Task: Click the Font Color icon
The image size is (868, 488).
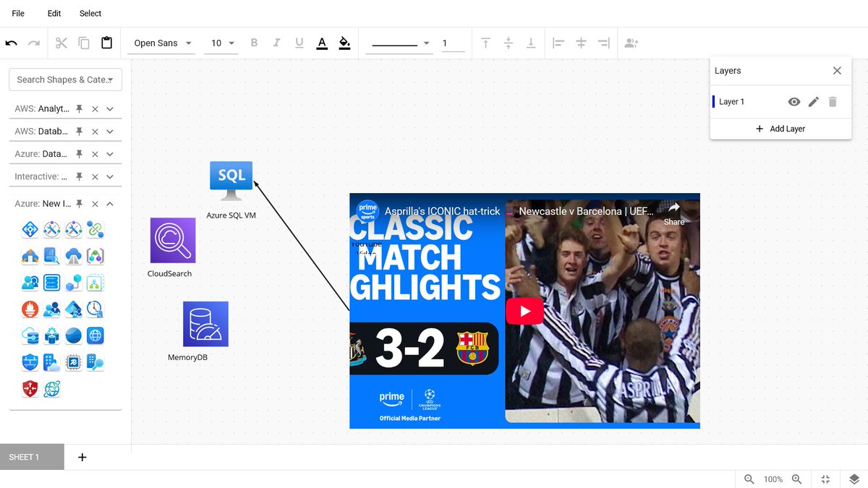Action: coord(322,43)
